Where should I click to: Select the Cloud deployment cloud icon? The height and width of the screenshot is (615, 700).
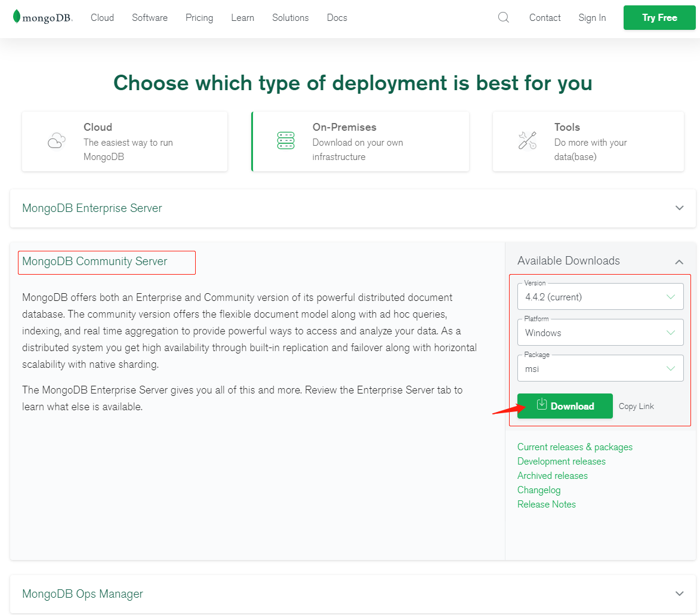[x=56, y=141]
